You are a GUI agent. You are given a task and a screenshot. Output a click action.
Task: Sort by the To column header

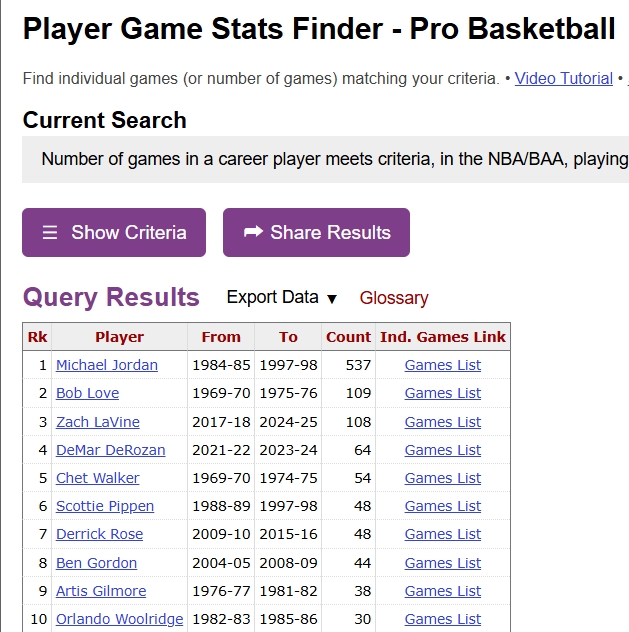click(288, 337)
